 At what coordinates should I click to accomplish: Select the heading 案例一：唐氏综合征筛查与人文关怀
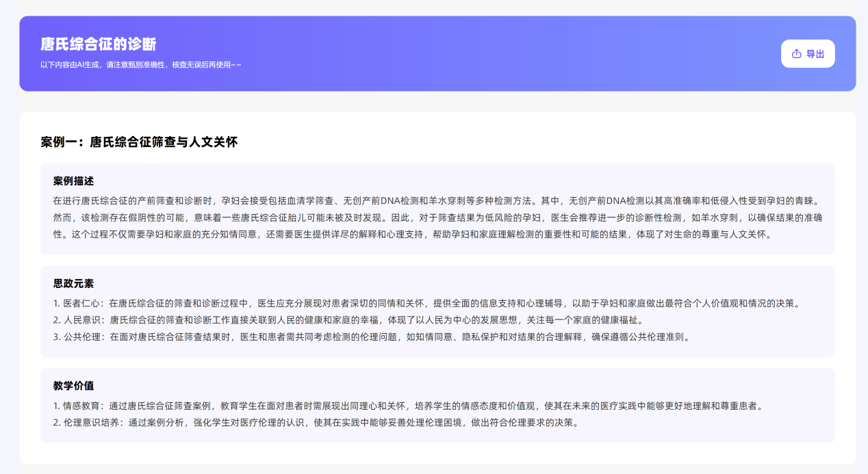pyautogui.click(x=139, y=142)
